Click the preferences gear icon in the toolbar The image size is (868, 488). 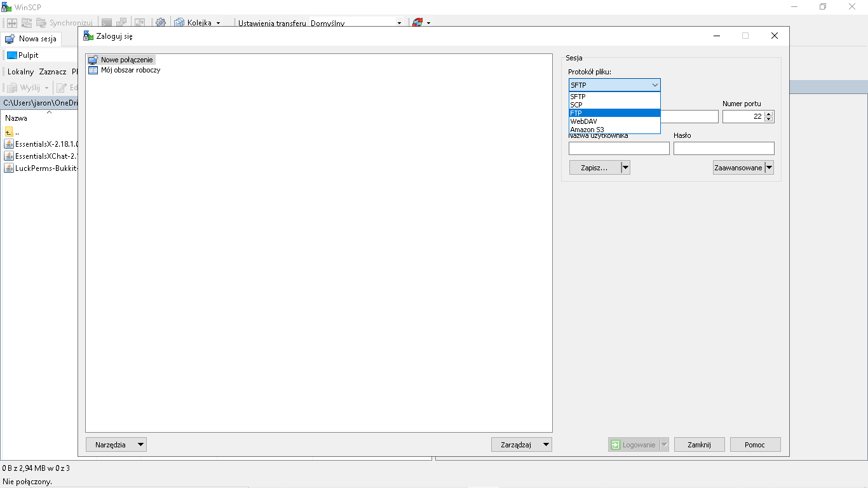click(161, 23)
